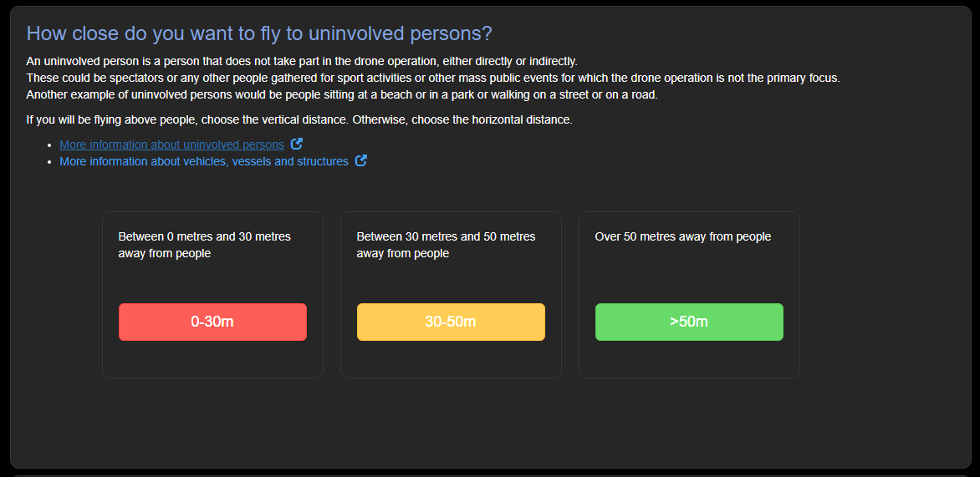Click empty space below the 30-50m button in its card
Screen dimensions: 980x477
[x=451, y=359]
